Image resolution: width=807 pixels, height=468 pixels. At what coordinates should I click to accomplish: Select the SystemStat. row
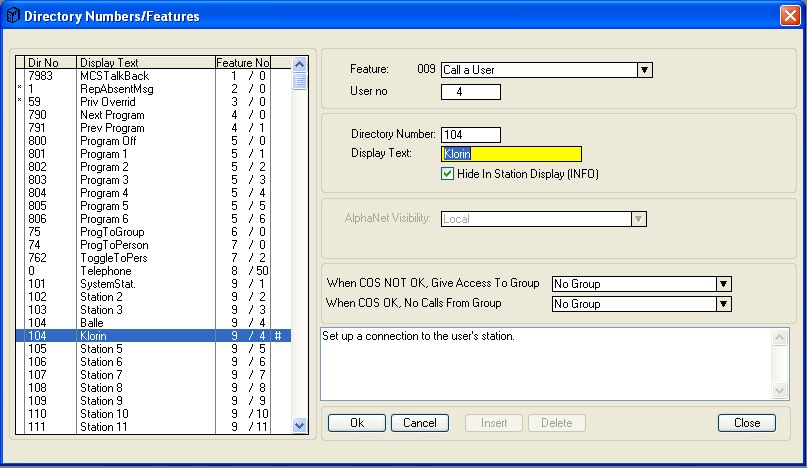click(x=153, y=284)
